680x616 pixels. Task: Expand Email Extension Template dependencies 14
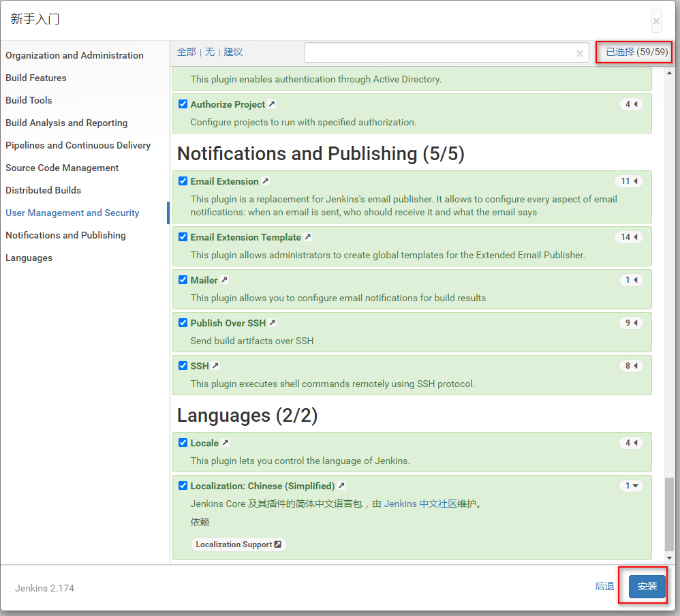(x=629, y=237)
